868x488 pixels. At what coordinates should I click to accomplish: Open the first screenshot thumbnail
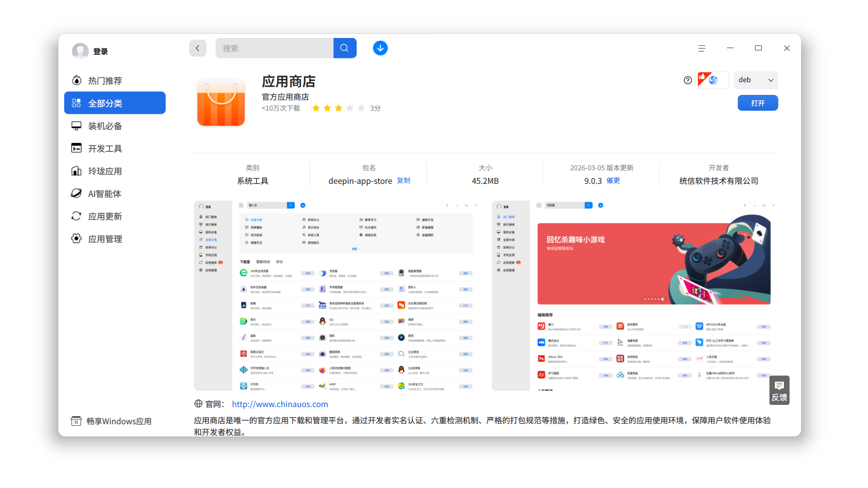click(x=338, y=296)
